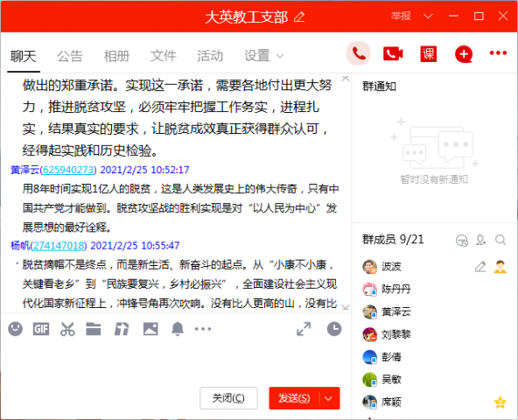Click the 群成员 9/21 heading
518x420 pixels.
pos(393,240)
